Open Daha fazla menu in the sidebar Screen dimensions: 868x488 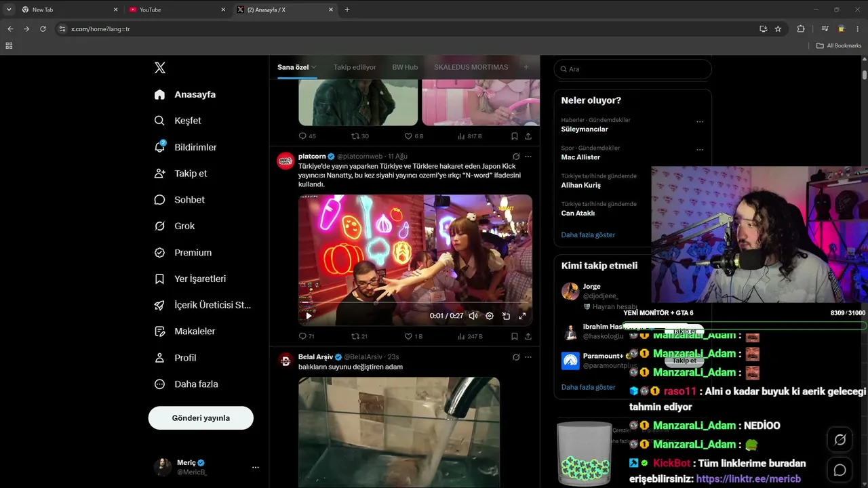(186, 384)
